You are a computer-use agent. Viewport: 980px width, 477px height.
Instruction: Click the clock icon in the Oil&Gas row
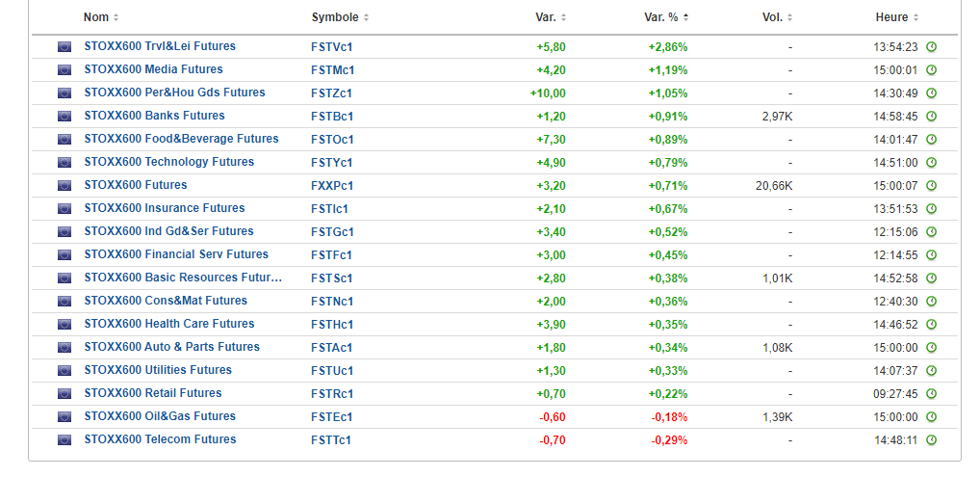pos(931,416)
